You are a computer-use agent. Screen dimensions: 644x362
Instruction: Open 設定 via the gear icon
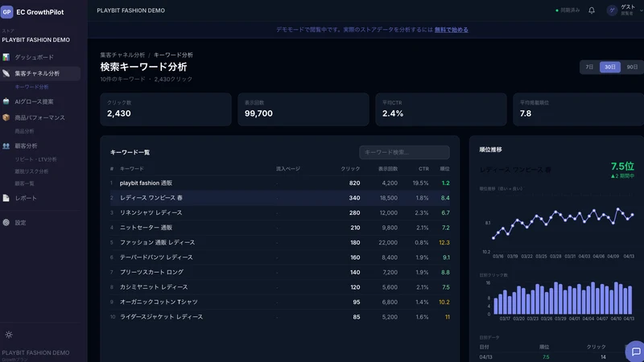(6, 223)
